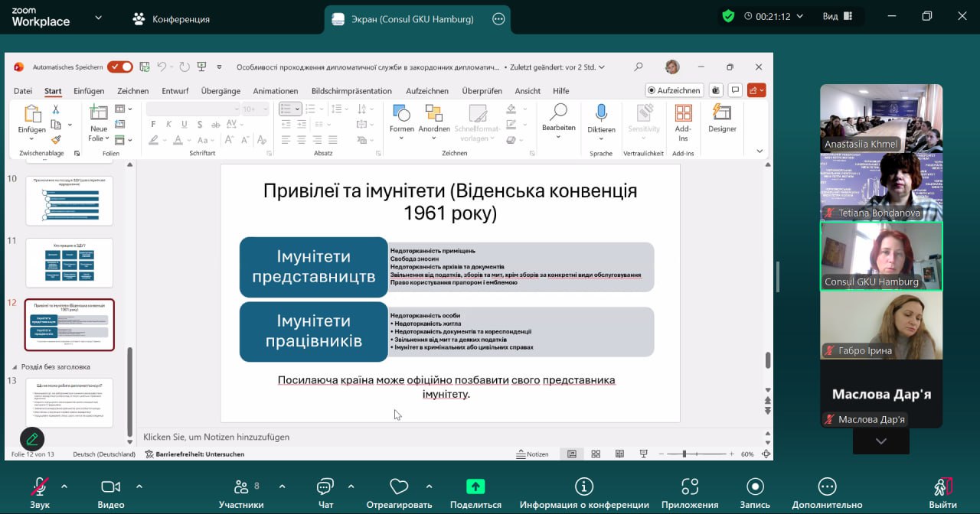Screen dimensions: 980x514
Task: Open the Вид view dropdown
Action: coord(836,16)
